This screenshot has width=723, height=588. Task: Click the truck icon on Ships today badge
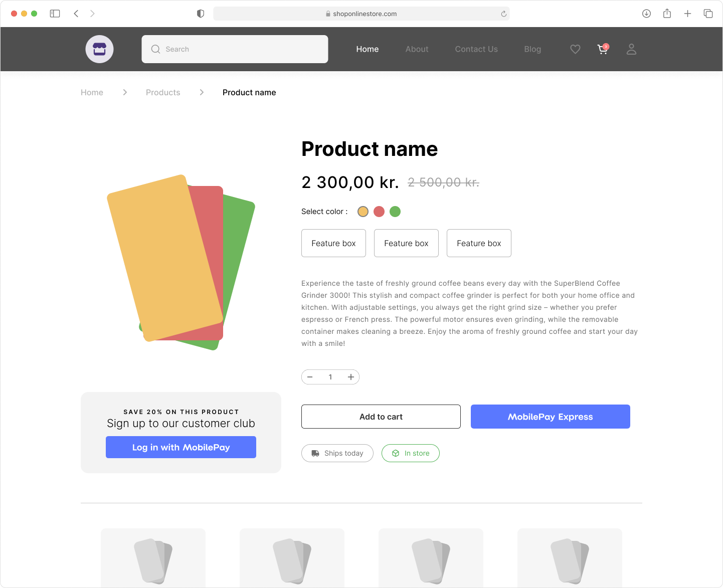[x=315, y=453]
